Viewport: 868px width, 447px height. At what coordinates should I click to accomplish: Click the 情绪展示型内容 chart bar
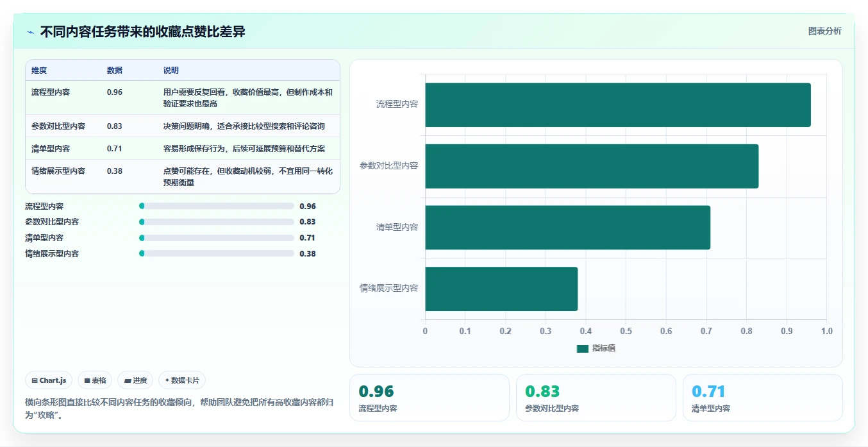pyautogui.click(x=501, y=289)
